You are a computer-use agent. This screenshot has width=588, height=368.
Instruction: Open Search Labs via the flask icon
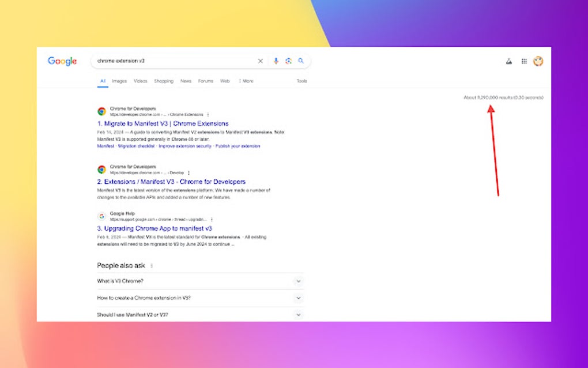pos(509,61)
